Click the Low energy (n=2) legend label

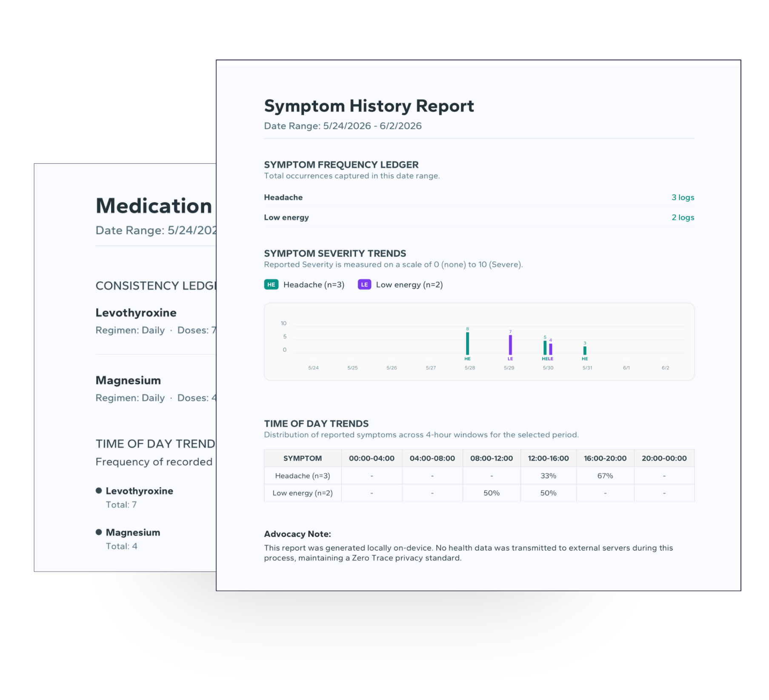[409, 285]
